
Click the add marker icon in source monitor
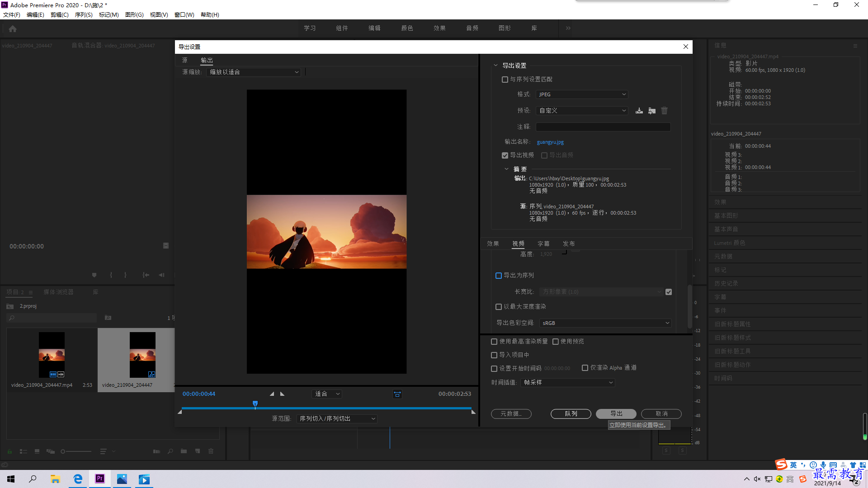click(94, 275)
